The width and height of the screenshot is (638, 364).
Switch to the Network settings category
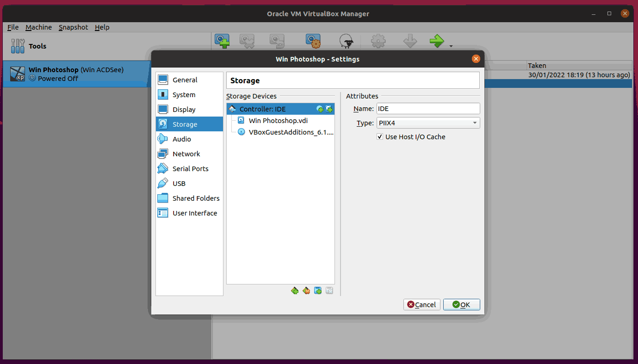[x=186, y=154]
